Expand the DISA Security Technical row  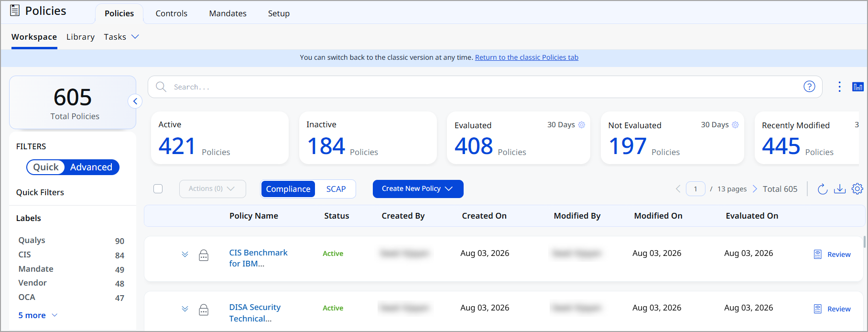(185, 309)
